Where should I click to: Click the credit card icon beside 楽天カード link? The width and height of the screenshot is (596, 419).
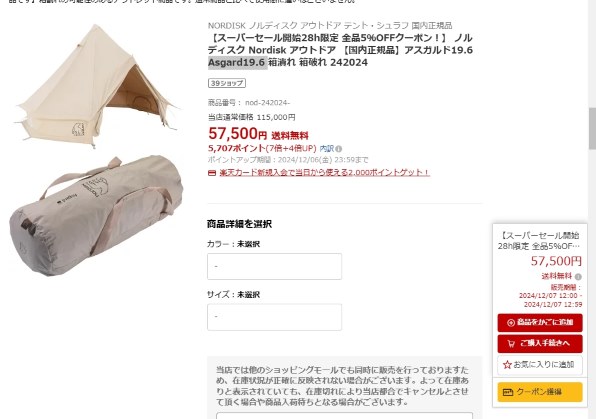tap(212, 173)
